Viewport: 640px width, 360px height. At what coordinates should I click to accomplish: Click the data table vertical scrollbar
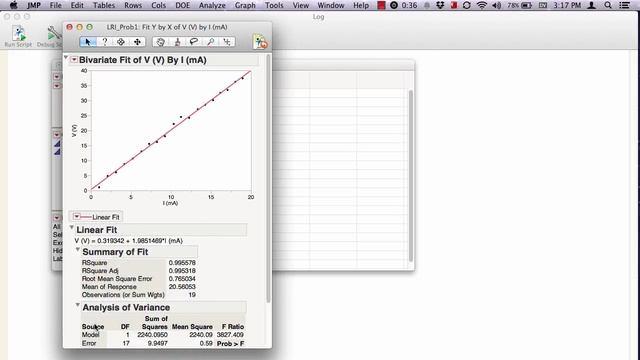[x=411, y=176]
